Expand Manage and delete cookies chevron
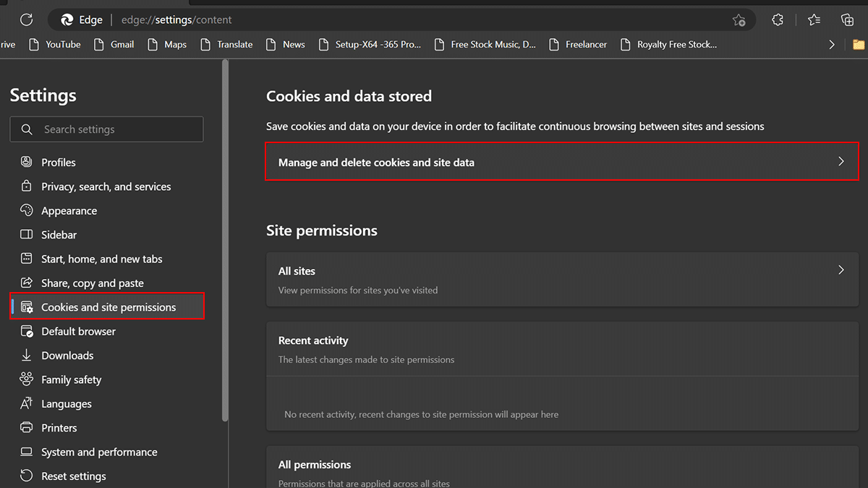This screenshot has width=868, height=488. point(841,162)
